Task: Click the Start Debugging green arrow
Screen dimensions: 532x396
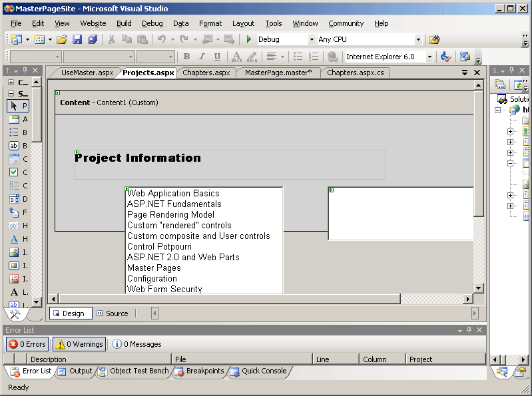Action: tap(249, 40)
